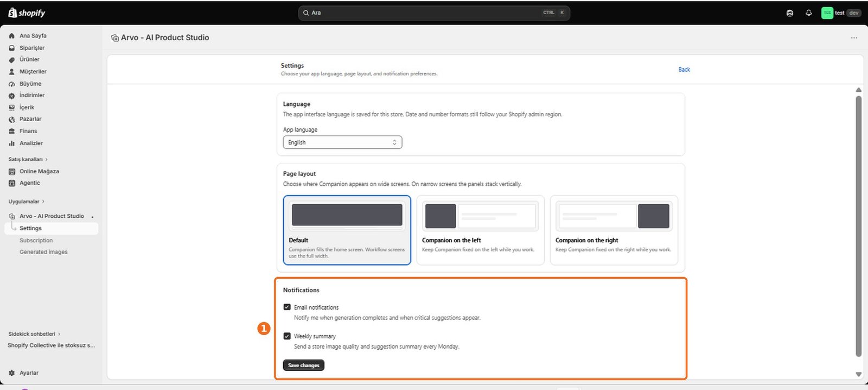Click the Finans bank icon
The width and height of the screenshot is (868, 390).
tap(12, 131)
